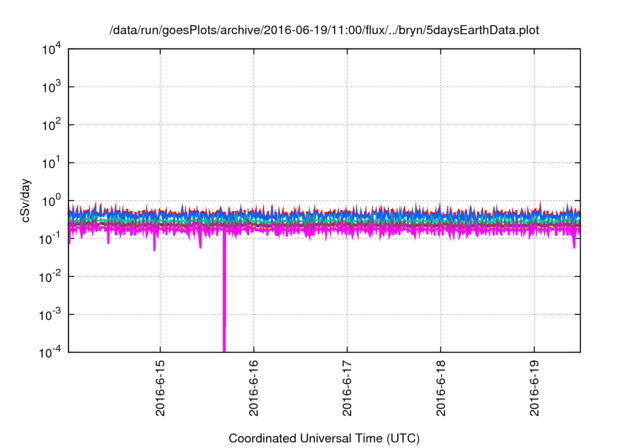Click the 10^-1 y-axis tick label
Image resolution: width=640 pixels, height=448 pixels.
(x=50, y=239)
